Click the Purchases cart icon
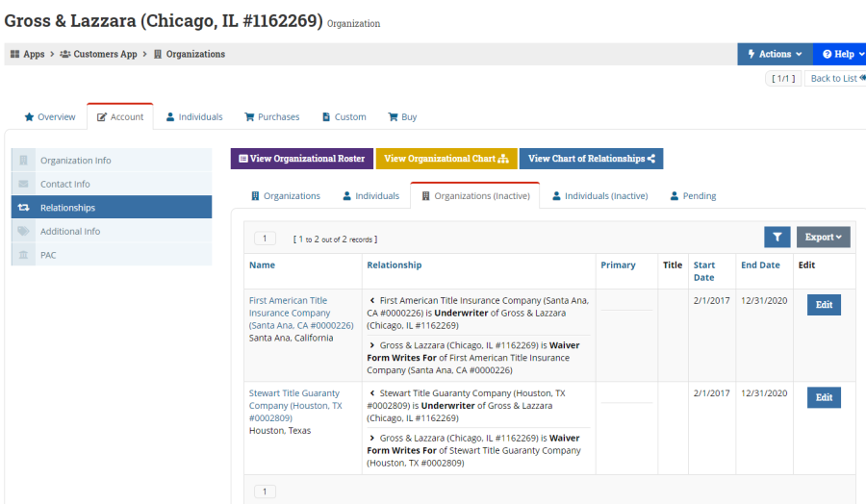866x504 pixels. click(249, 117)
